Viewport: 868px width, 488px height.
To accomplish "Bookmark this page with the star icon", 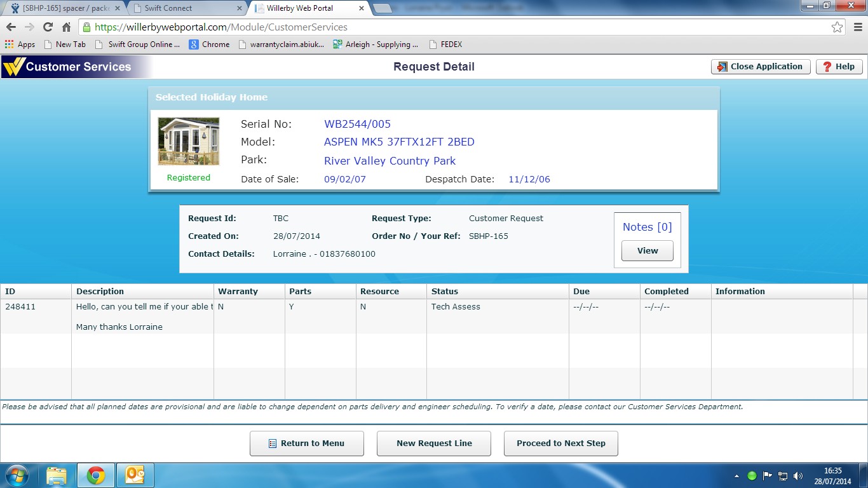I will pyautogui.click(x=837, y=27).
